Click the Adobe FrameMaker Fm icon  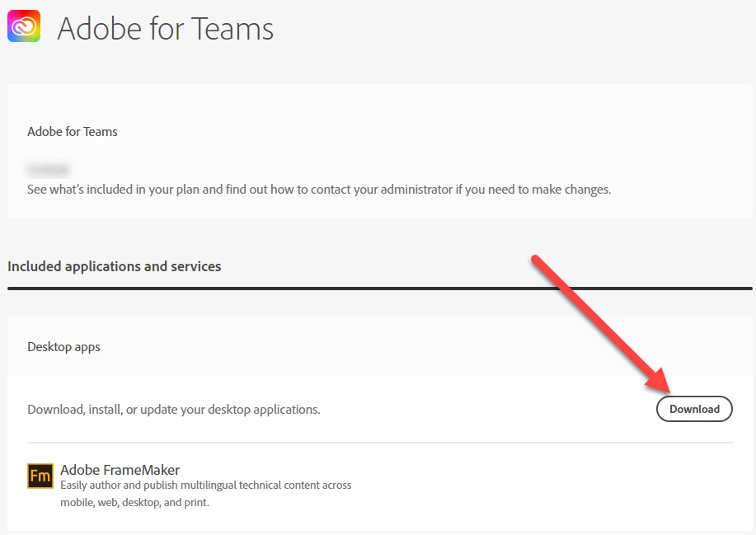tap(40, 476)
